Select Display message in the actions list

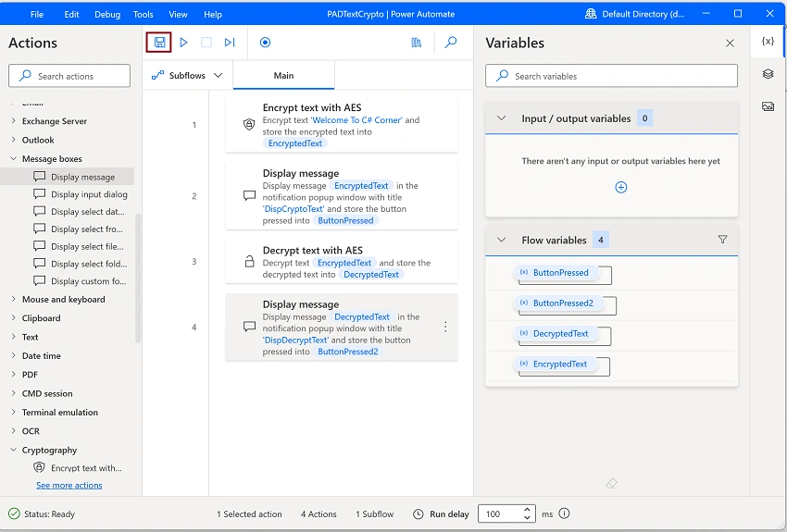pos(68,177)
